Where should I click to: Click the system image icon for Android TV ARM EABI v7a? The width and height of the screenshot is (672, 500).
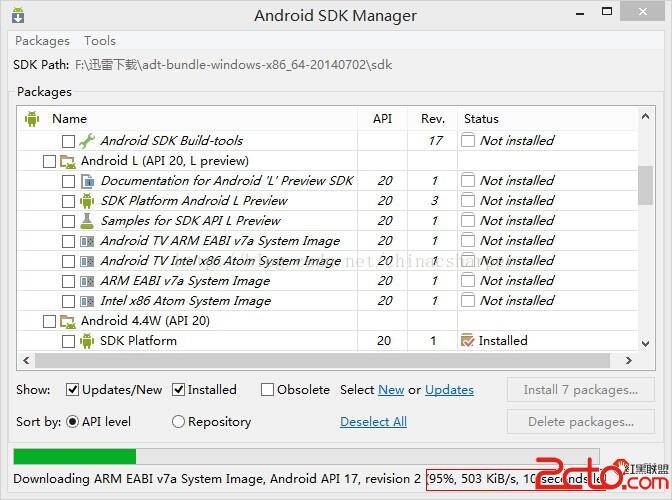click(x=87, y=241)
